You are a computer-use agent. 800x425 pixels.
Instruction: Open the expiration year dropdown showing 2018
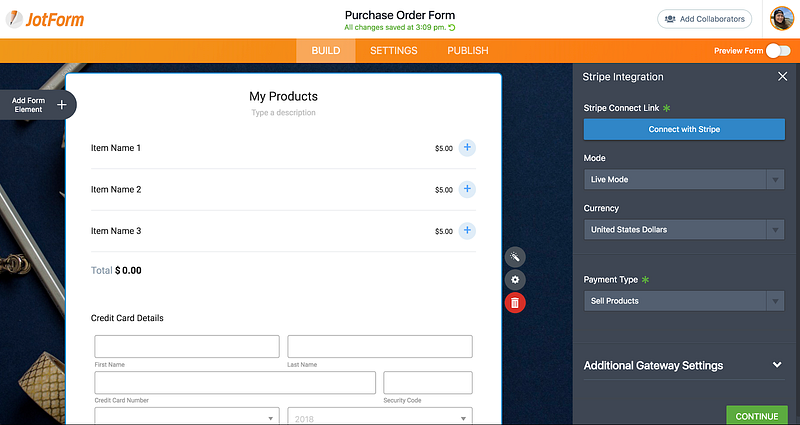pos(380,416)
